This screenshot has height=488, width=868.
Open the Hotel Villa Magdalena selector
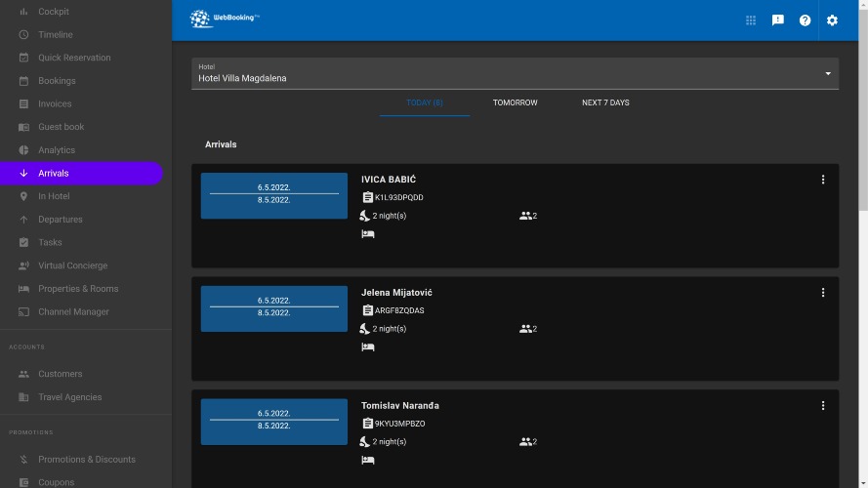pyautogui.click(x=515, y=73)
